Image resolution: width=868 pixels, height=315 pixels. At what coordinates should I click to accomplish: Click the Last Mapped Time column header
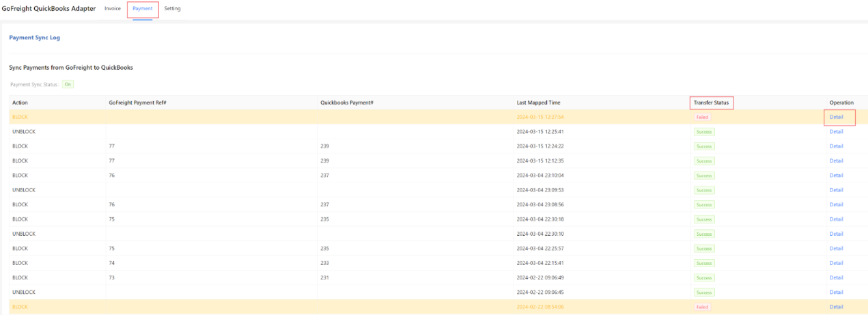click(x=538, y=102)
